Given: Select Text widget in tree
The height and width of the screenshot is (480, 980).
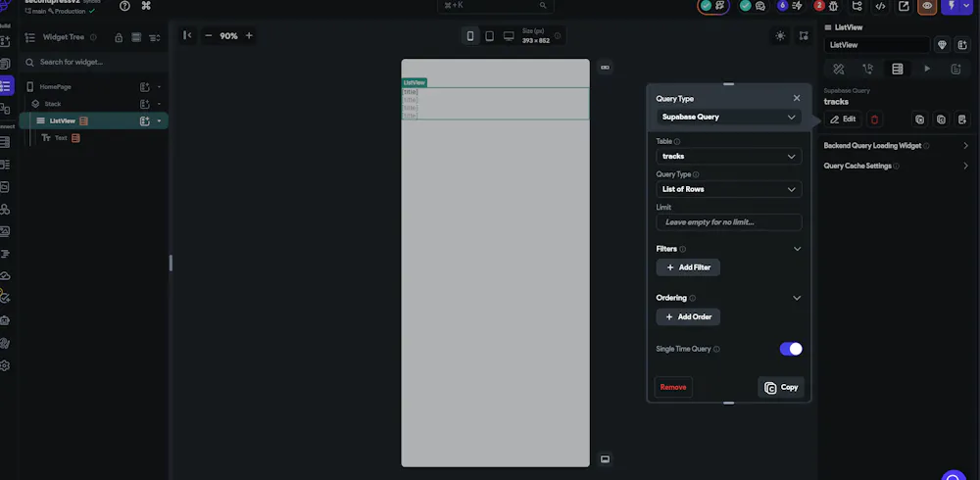Looking at the screenshot, I should pyautogui.click(x=61, y=138).
